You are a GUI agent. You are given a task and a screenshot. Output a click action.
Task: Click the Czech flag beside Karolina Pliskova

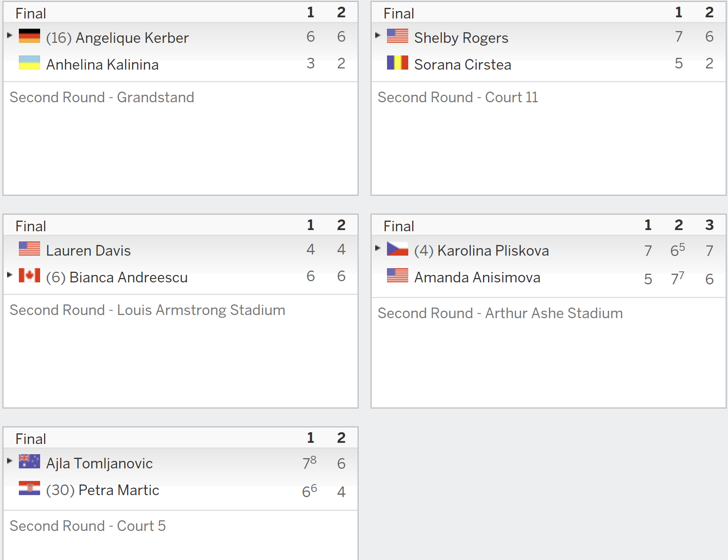[x=398, y=249]
